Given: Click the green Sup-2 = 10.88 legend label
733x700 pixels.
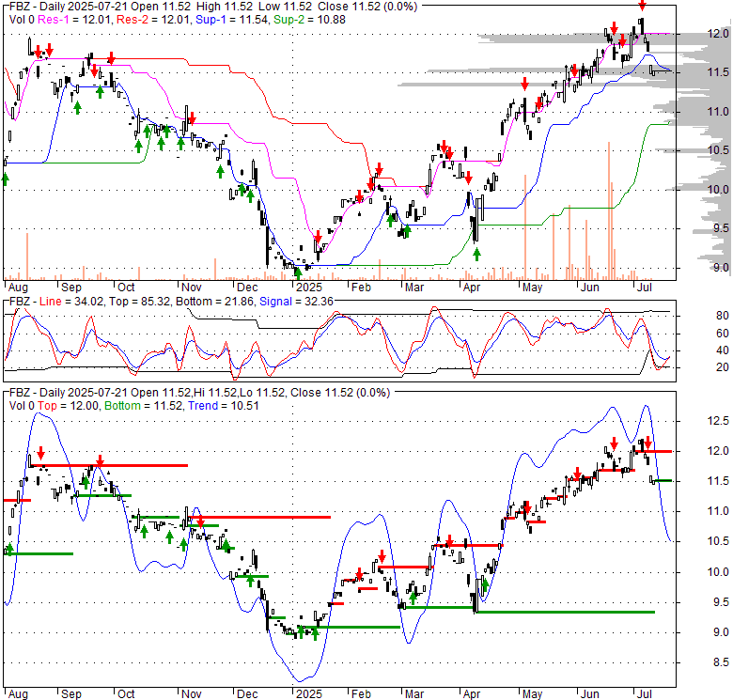Looking at the screenshot, I should click(x=309, y=20).
